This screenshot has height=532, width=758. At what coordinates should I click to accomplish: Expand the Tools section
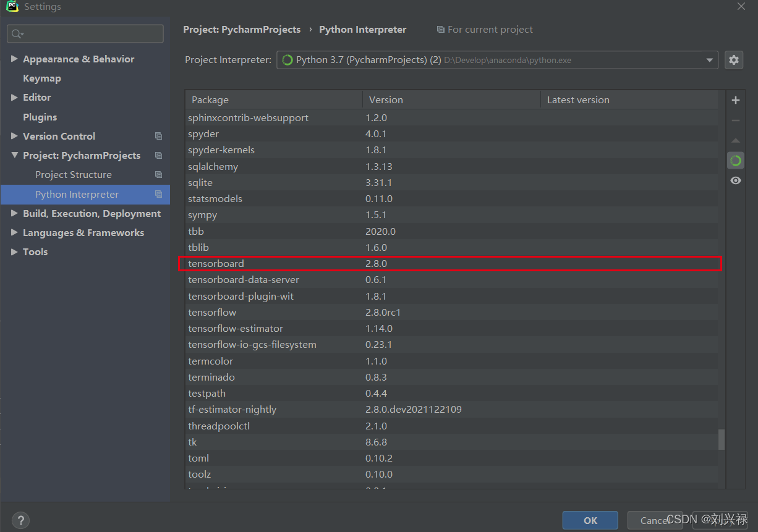point(14,251)
